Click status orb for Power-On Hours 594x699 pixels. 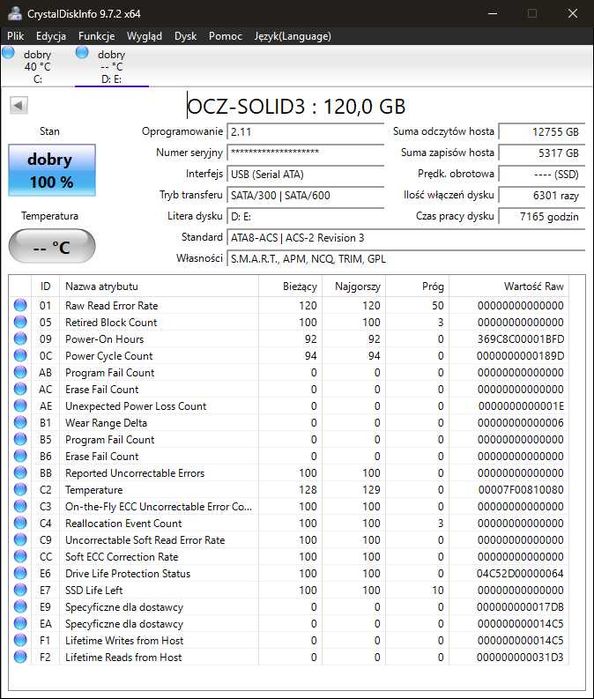tap(20, 339)
